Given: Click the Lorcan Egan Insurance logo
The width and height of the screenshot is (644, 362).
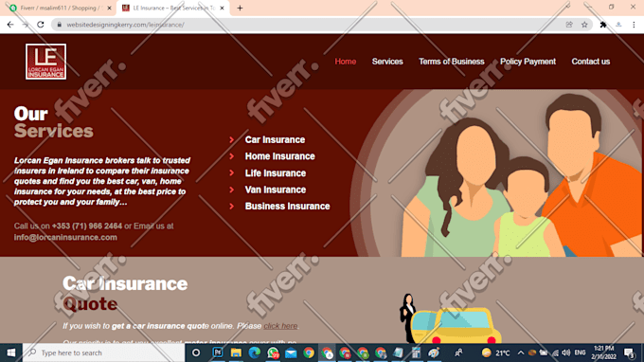Looking at the screenshot, I should pos(45,62).
